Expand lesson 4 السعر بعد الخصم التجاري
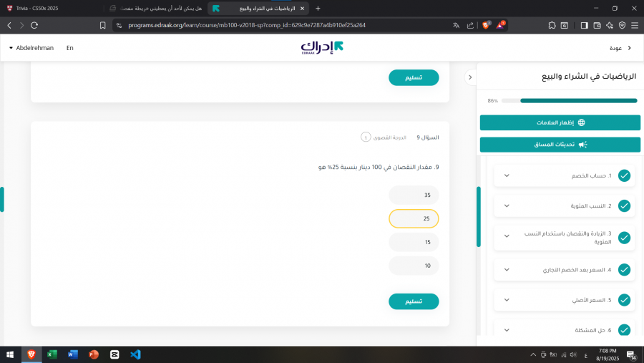This screenshot has height=363, width=644. 507,270
